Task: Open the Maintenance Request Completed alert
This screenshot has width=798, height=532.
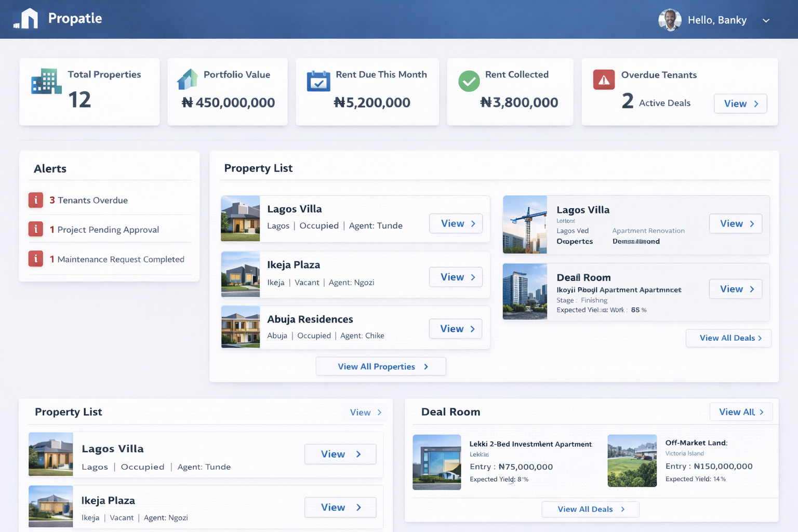Action: click(121, 259)
